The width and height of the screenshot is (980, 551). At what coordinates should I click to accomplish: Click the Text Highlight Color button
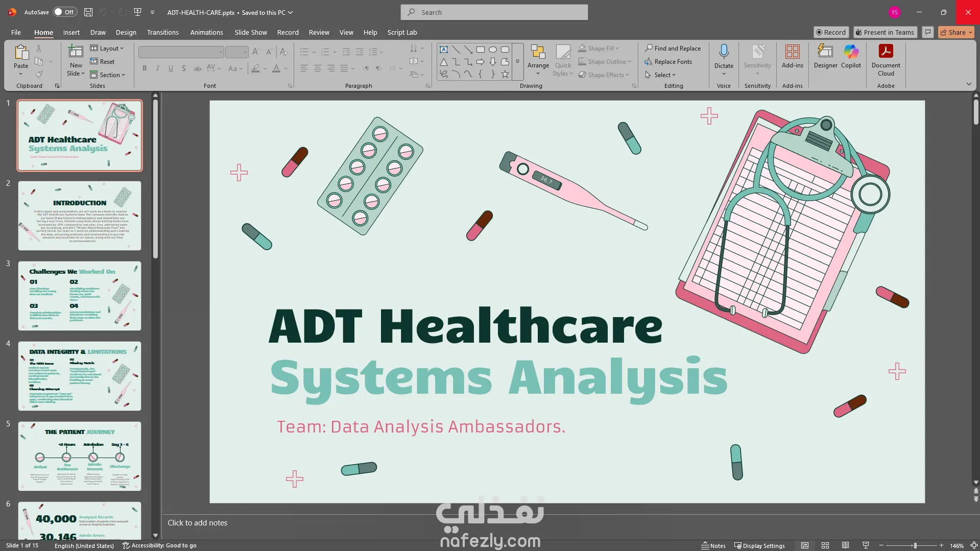(x=255, y=68)
